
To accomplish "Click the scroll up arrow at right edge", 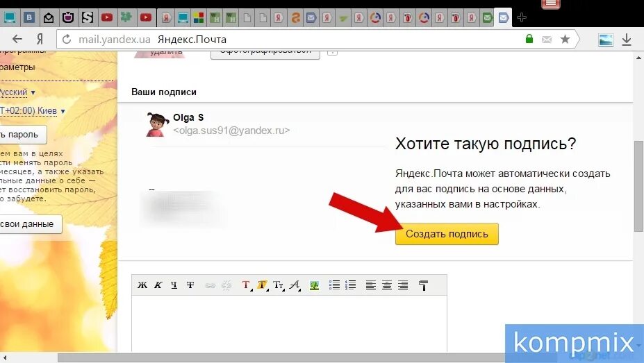I will 638,58.
